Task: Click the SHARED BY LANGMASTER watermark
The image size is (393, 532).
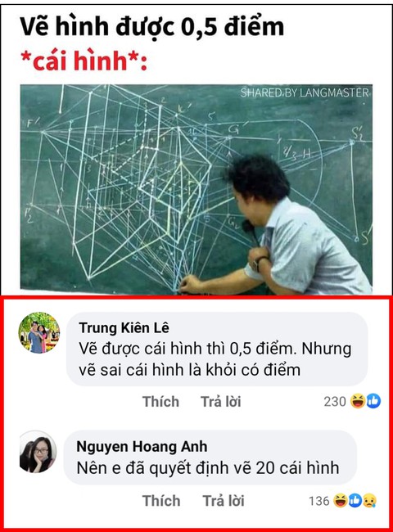Action: click(x=305, y=92)
